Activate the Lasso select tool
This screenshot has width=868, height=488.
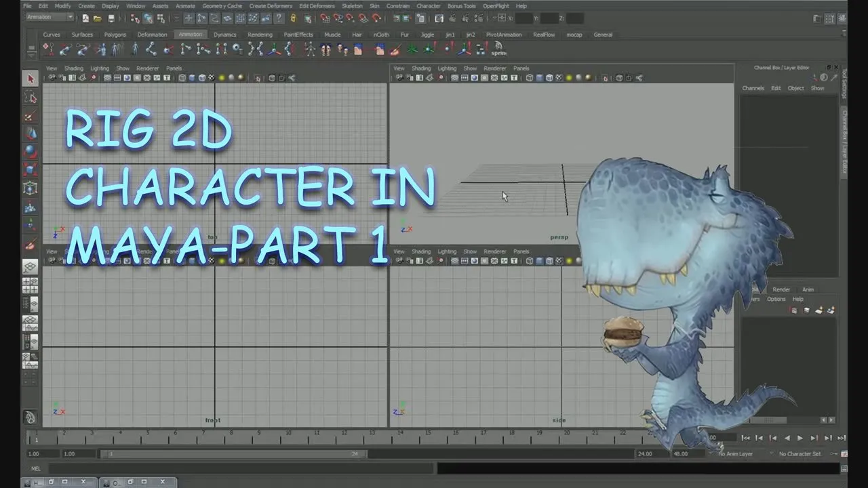(x=31, y=97)
